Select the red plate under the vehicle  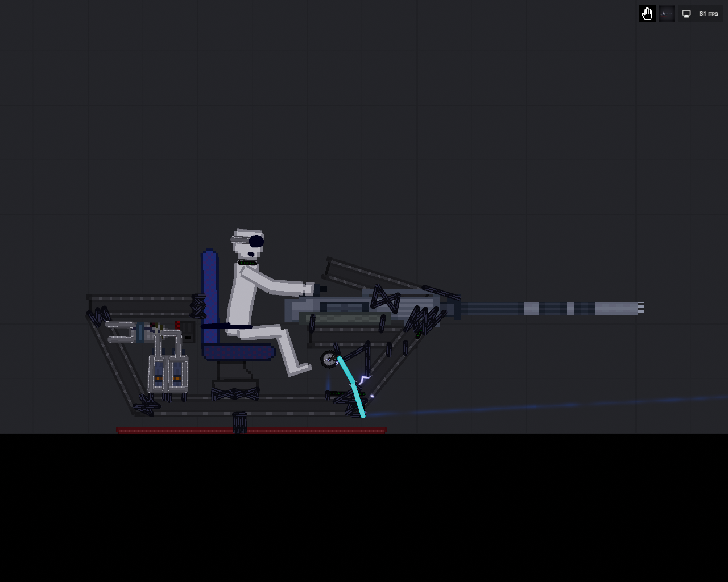coord(251,430)
